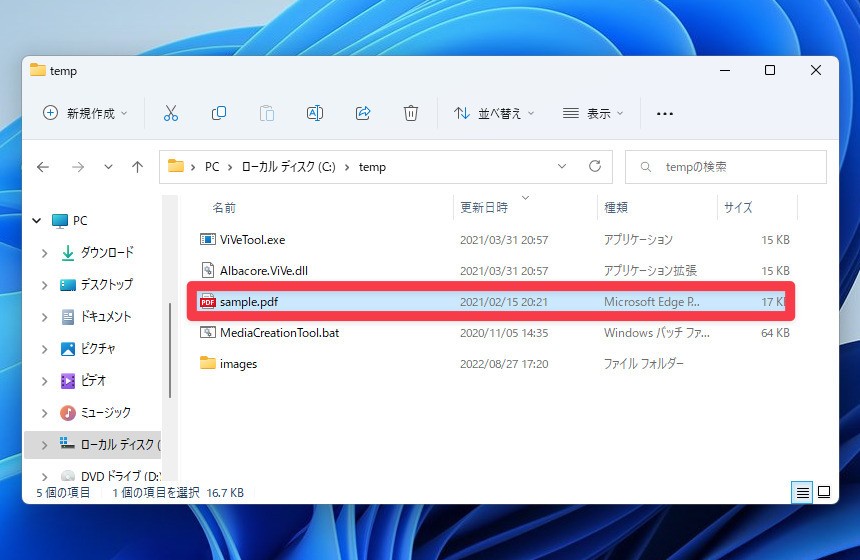Viewport: 860px width, 560px height.
Task: Select DVD ドライブ (D:) in sidebar
Action: (x=121, y=476)
